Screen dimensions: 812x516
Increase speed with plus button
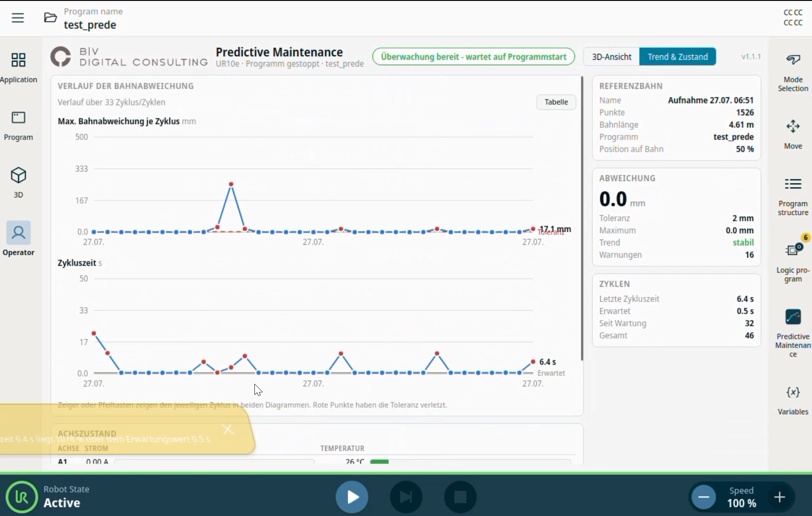[x=779, y=497]
